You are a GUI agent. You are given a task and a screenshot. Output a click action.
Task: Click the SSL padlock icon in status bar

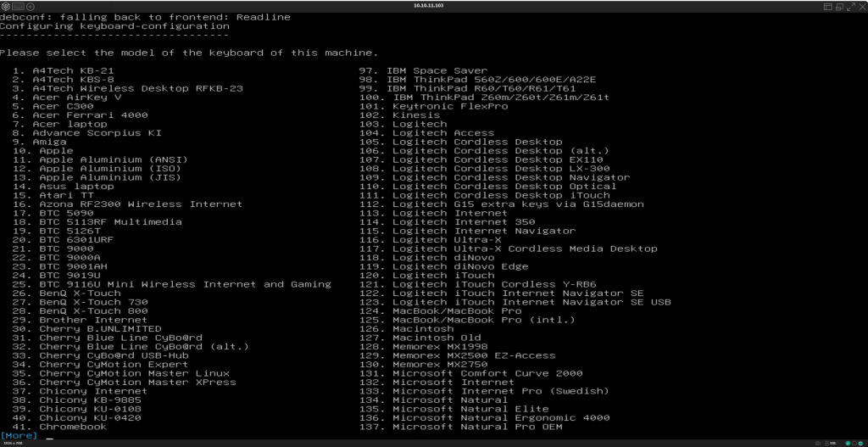tap(826, 443)
